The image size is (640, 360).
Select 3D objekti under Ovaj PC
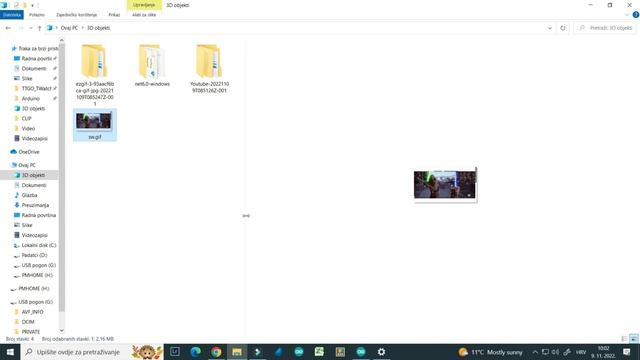coord(33,175)
